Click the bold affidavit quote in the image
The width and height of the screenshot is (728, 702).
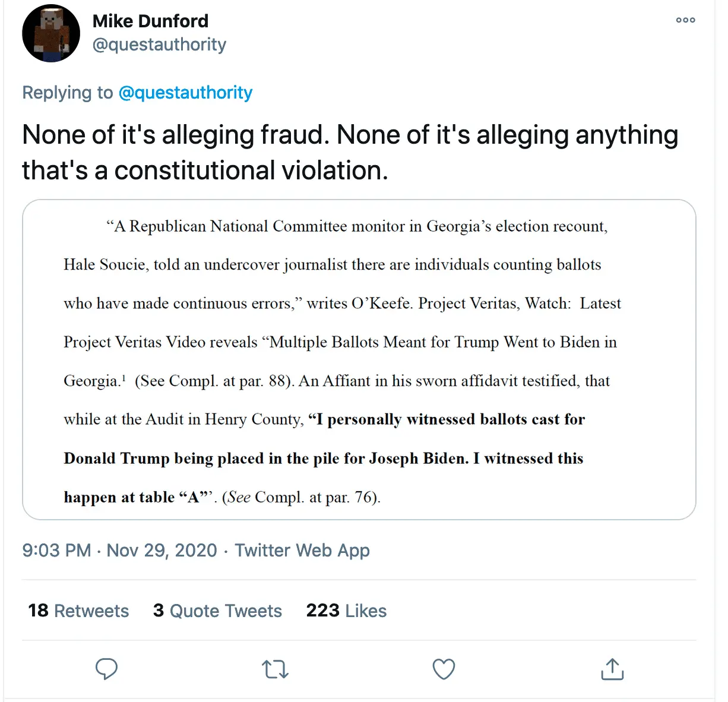(324, 458)
